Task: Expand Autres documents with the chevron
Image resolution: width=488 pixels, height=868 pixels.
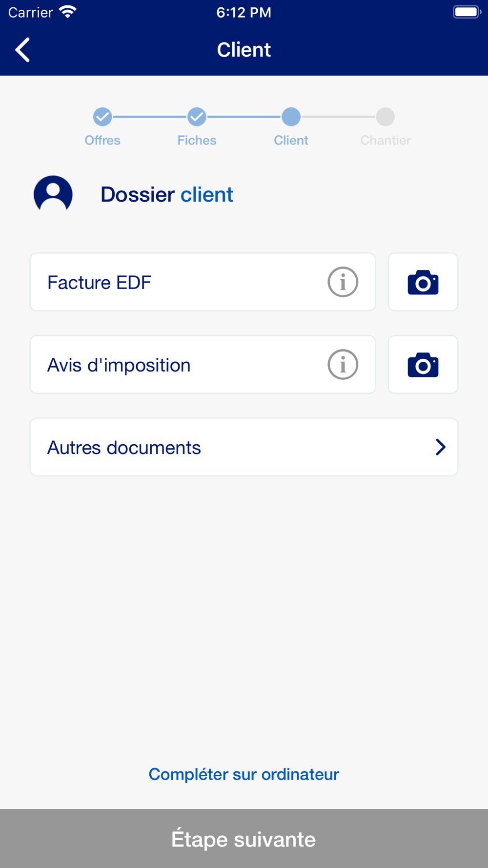Action: pyautogui.click(x=440, y=447)
